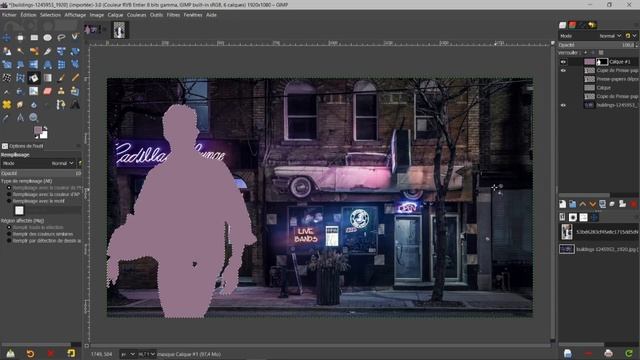Click the foreground color swatch

coord(38,130)
